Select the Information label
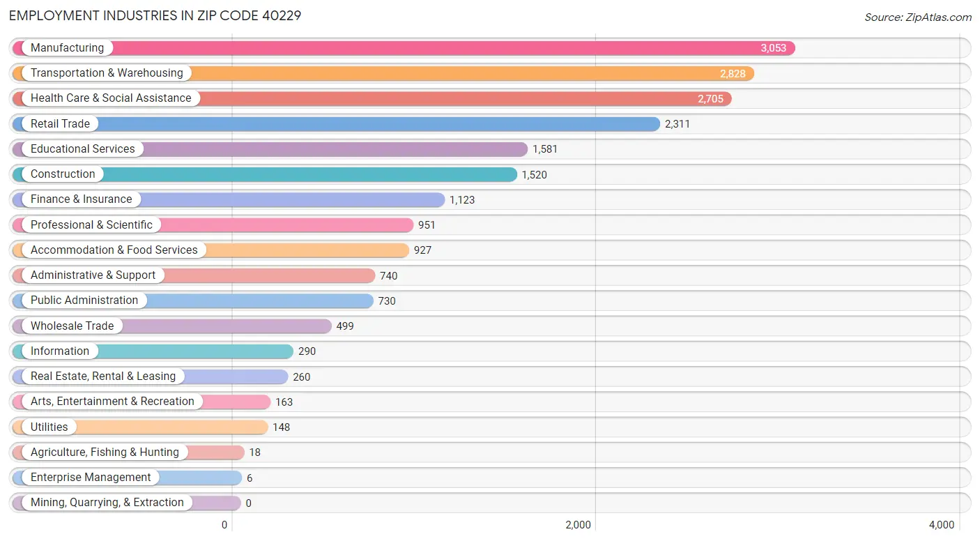980x541 pixels. pyautogui.click(x=60, y=351)
